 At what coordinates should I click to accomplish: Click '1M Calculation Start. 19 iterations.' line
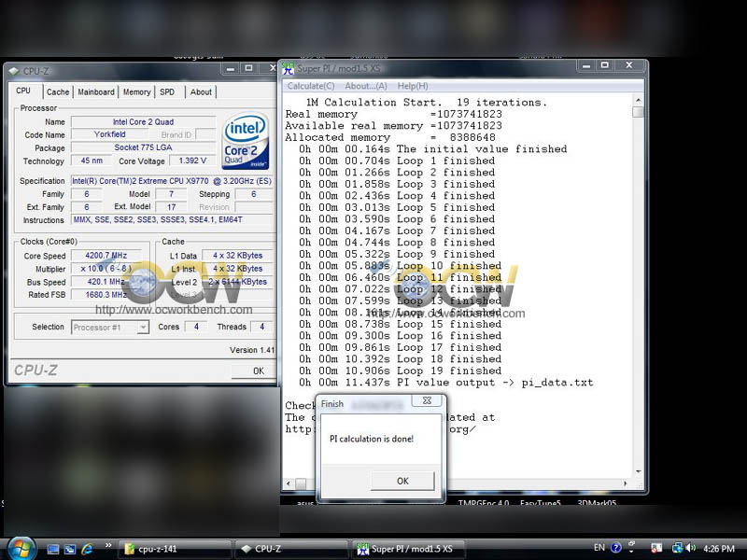427,103
